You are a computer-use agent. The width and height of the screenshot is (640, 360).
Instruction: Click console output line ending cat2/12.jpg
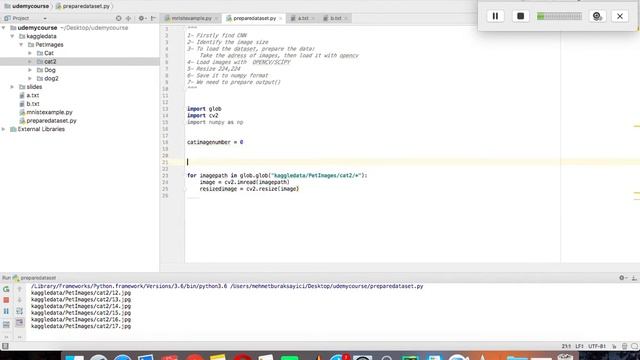(81, 293)
